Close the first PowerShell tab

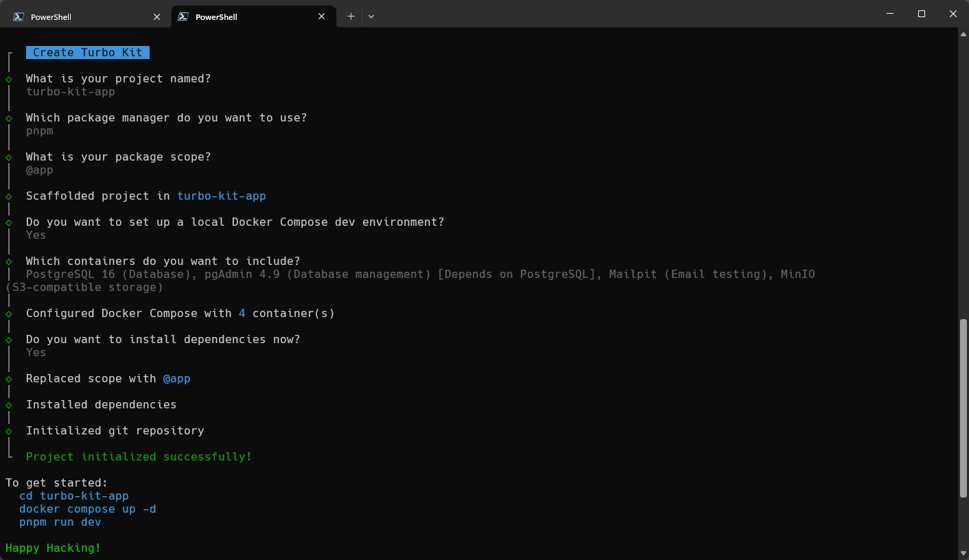pyautogui.click(x=157, y=16)
